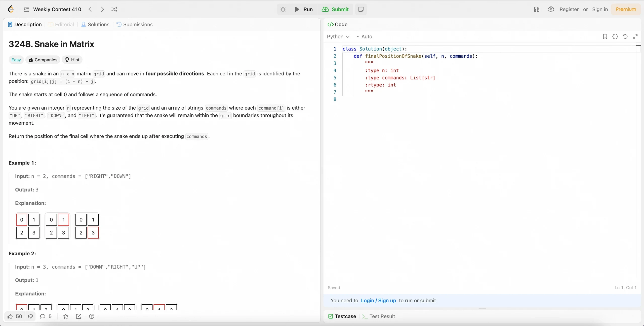Switch to the Submissions tab
This screenshot has height=326, width=644.
coord(135,24)
